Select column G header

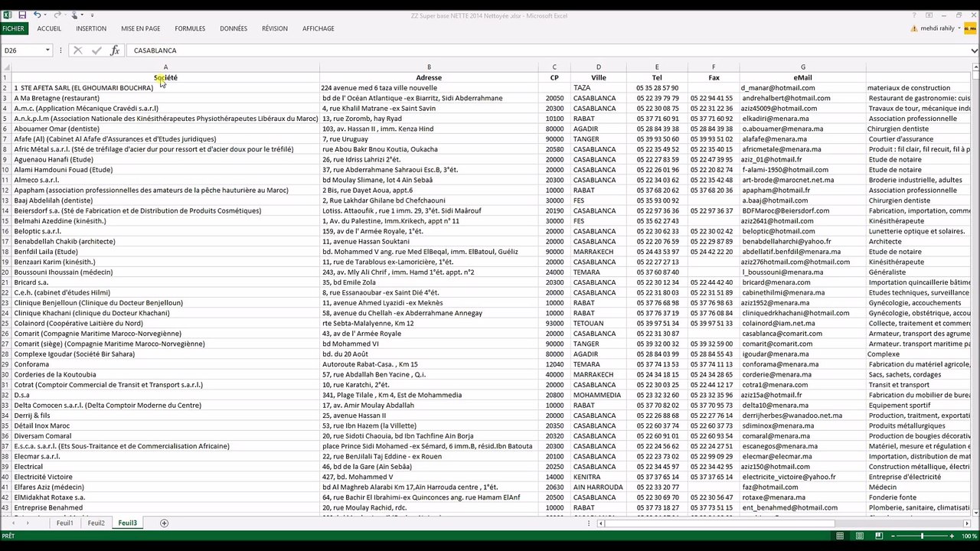pos(803,67)
